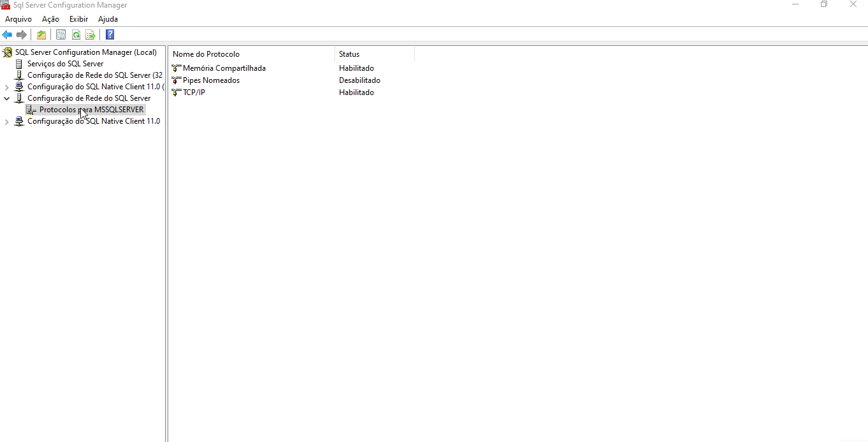
Task: Select the SQL Server Configuration Manager (Local) root
Action: point(85,52)
